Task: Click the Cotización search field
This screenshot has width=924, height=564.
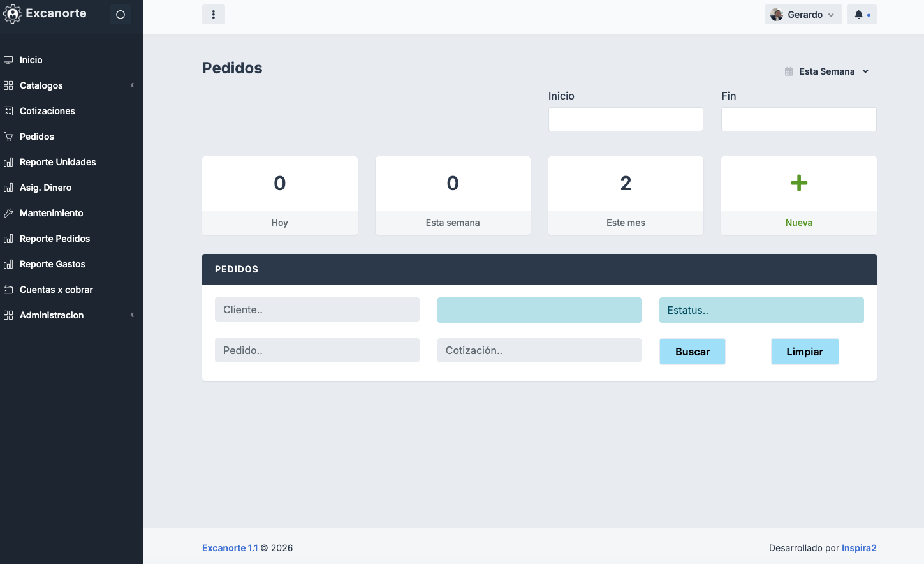Action: [539, 350]
